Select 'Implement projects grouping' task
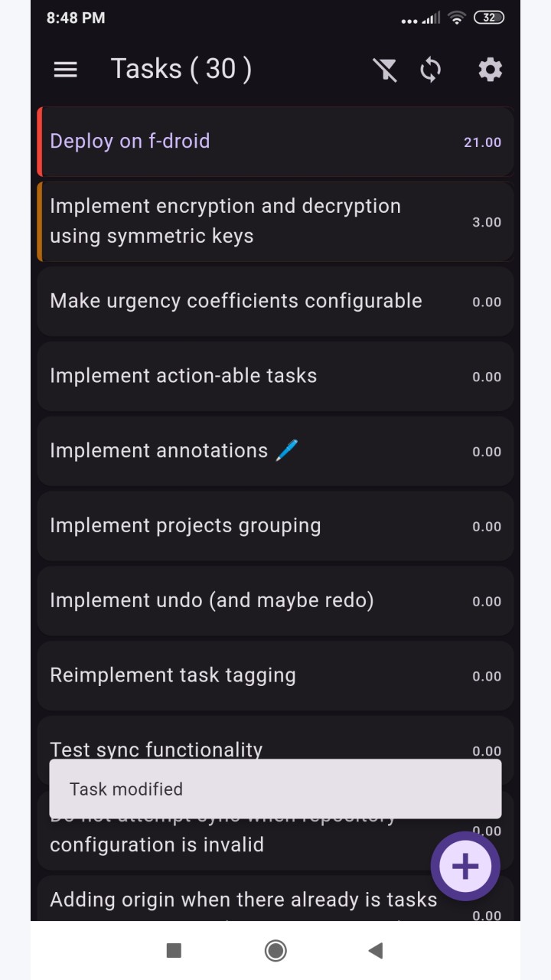The image size is (551, 980). point(275,526)
